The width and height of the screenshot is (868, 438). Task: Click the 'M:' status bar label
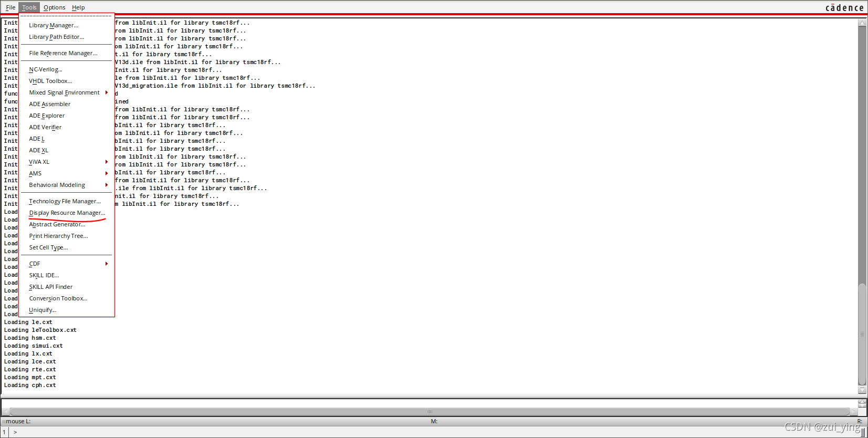(x=434, y=421)
